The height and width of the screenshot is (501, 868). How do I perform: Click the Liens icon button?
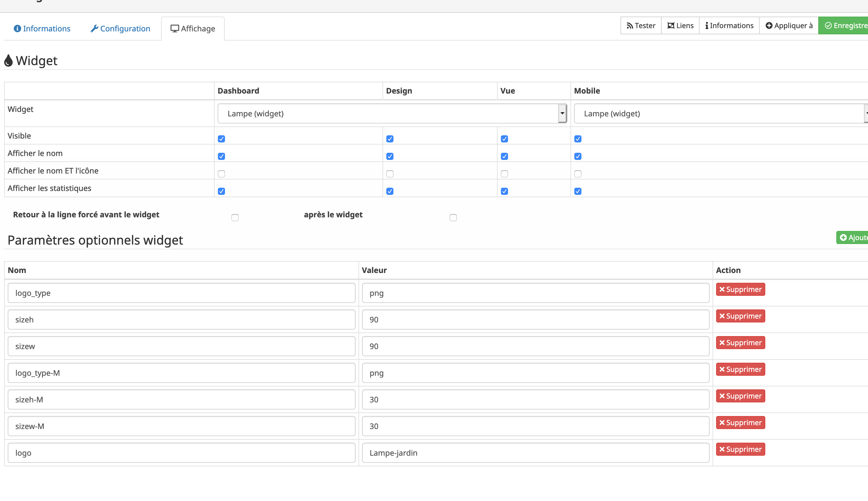click(680, 25)
